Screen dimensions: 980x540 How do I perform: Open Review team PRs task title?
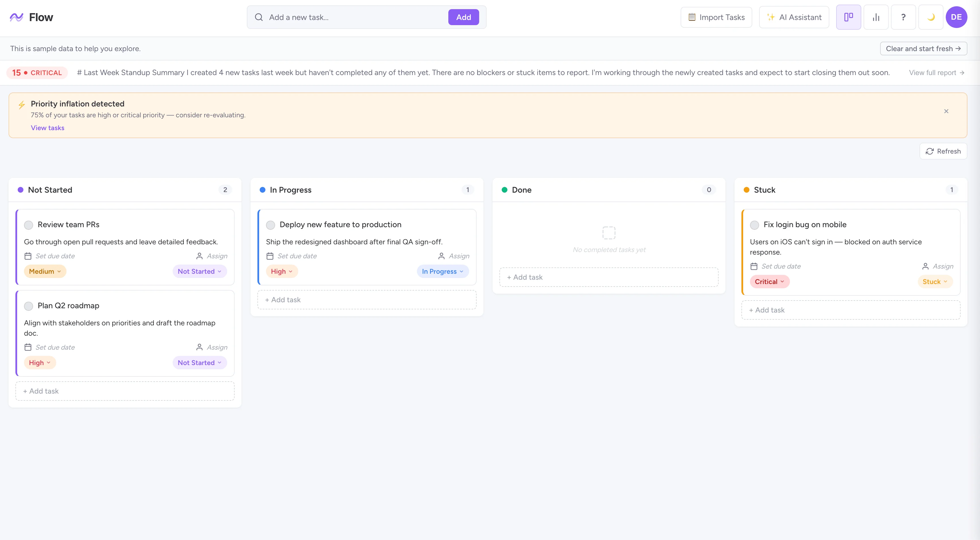coord(68,225)
